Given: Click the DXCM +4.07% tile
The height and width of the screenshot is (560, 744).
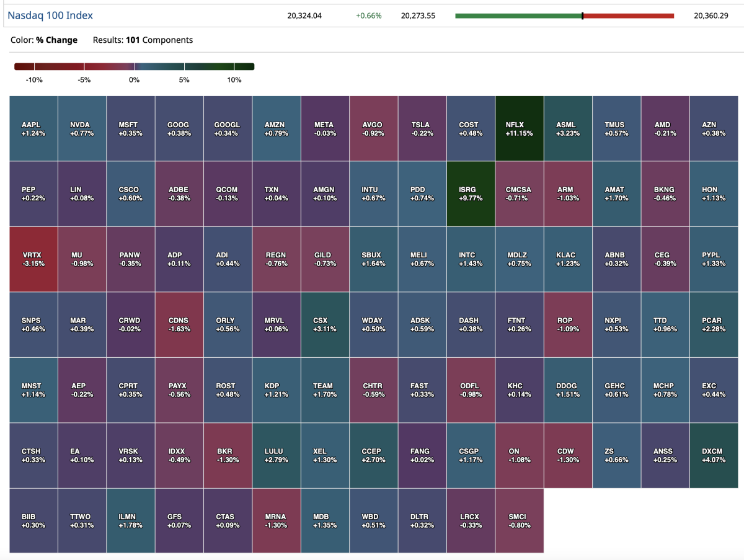Looking at the screenshot, I should pos(714,455).
